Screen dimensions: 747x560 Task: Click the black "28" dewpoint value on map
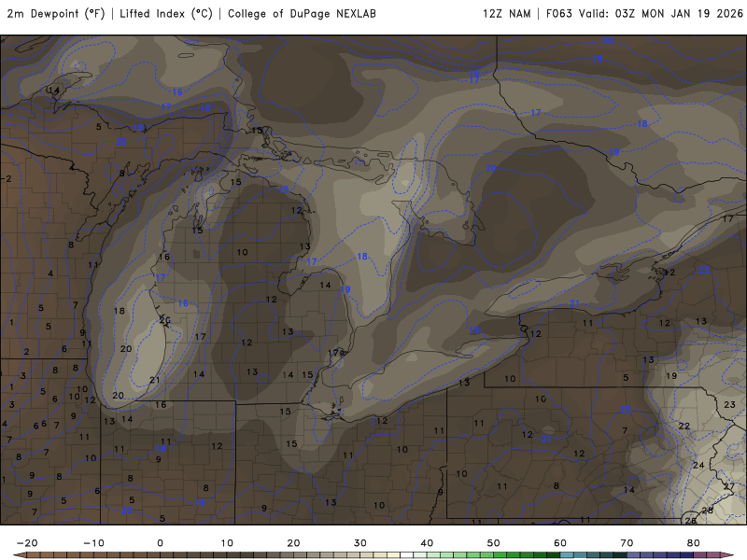[708, 510]
